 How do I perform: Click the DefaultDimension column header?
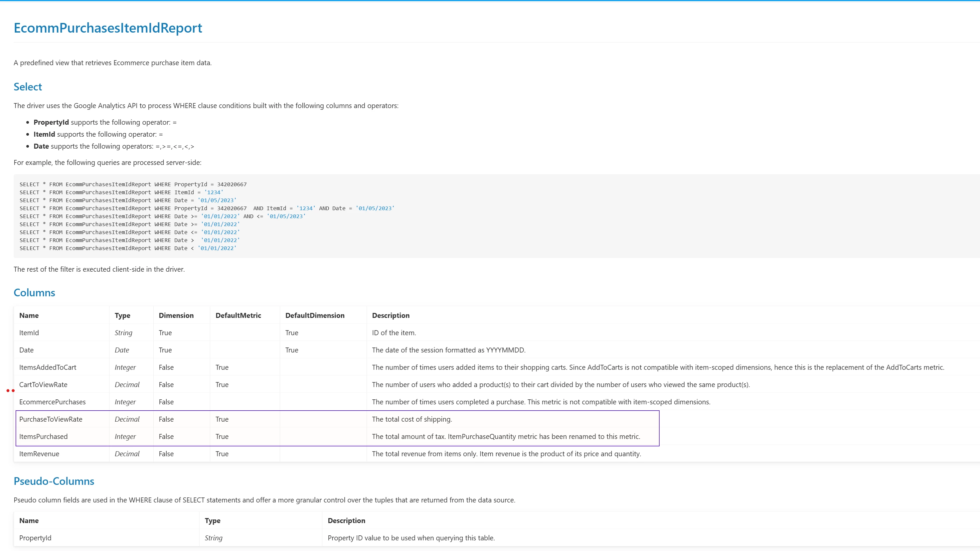coord(315,315)
